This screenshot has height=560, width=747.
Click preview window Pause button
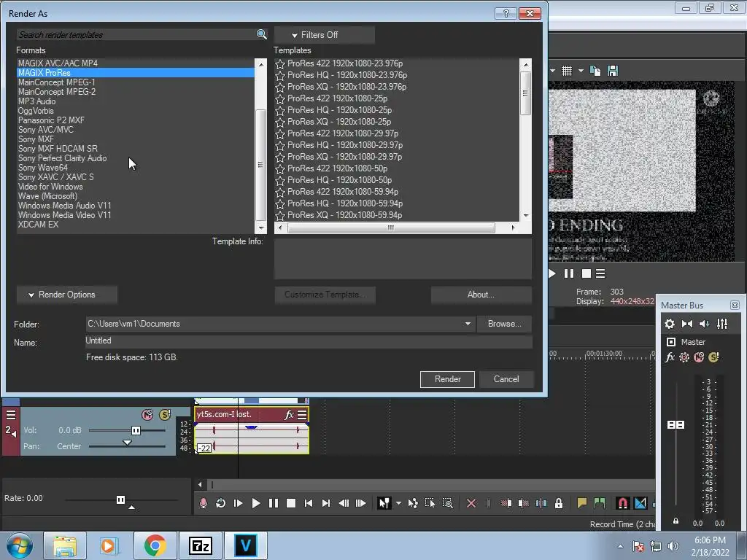[569, 273]
